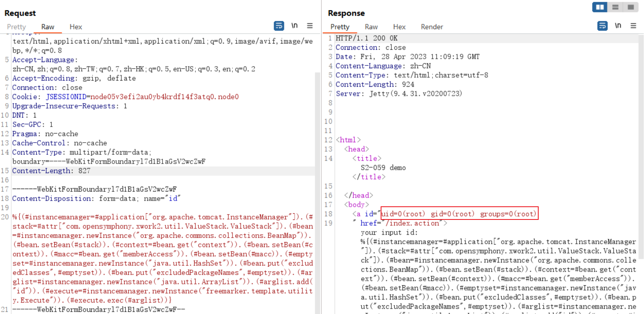Click Connection: close in the request
This screenshot has height=314, width=644.
pos(47,88)
